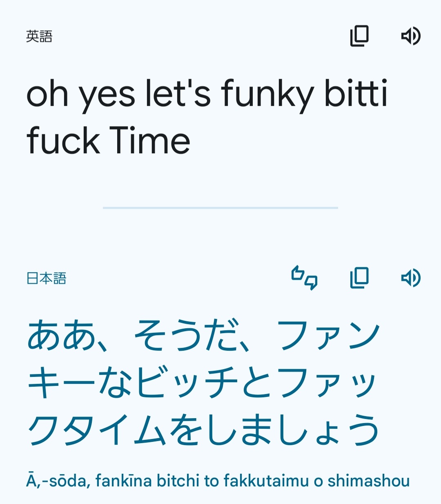
Task: Click "Ā,-sōda" starting the romanized line
Action: [58, 481]
